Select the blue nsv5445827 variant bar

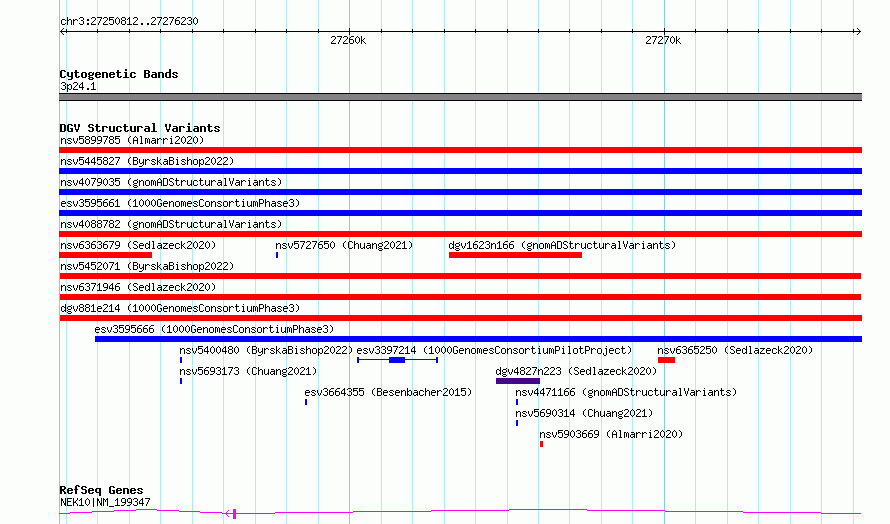coord(460,171)
